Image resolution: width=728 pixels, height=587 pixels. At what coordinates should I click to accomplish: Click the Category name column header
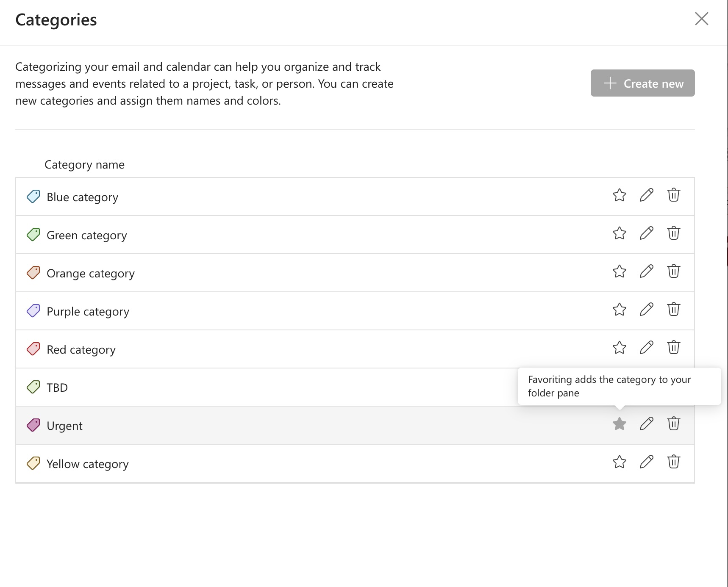coord(84,165)
